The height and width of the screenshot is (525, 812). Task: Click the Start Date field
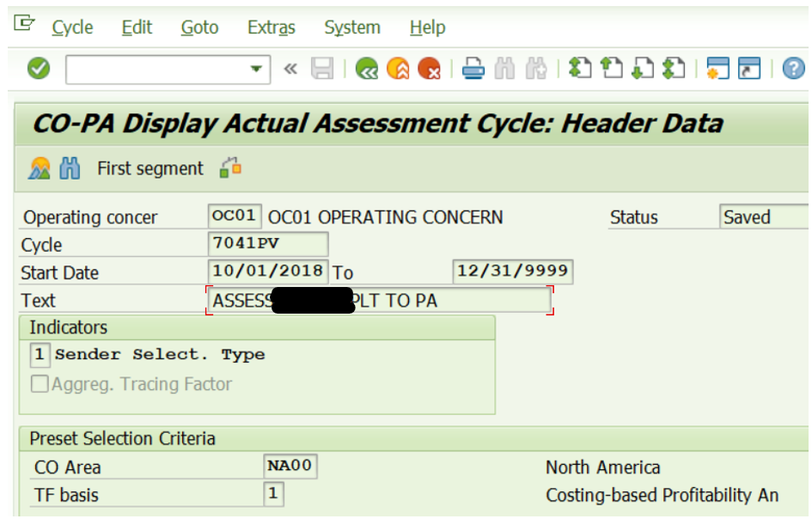[267, 272]
